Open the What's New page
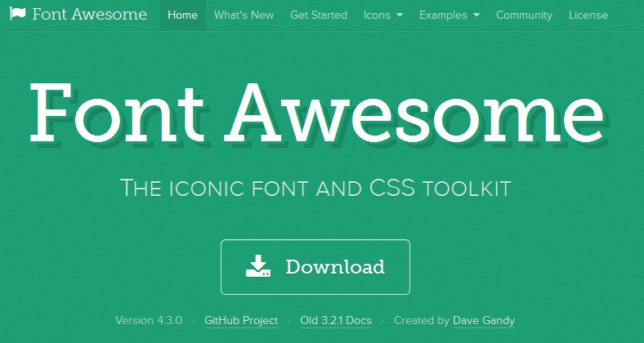The image size is (644, 343). (244, 16)
